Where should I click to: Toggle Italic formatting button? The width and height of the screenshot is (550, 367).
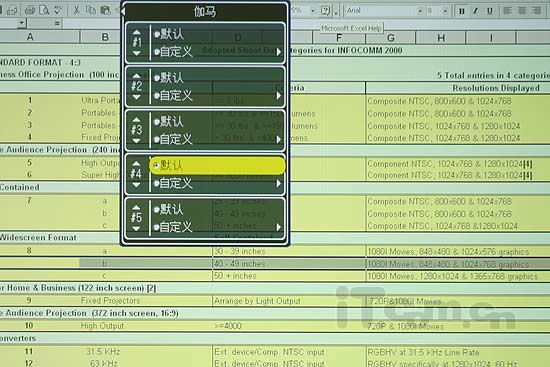pos(476,11)
